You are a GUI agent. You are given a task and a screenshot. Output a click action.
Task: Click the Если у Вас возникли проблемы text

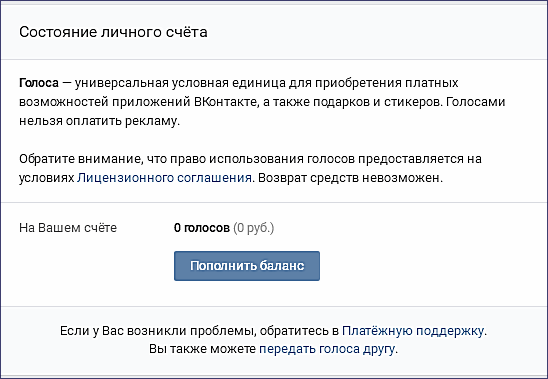[x=158, y=330]
